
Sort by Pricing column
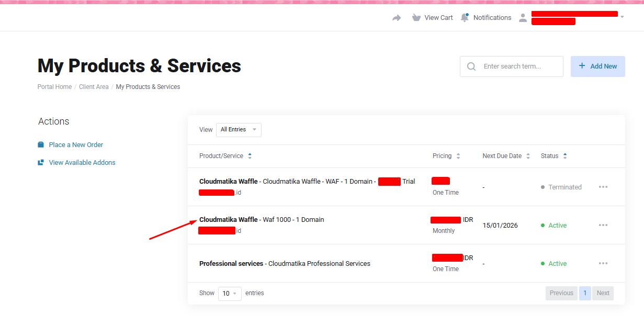click(x=446, y=156)
